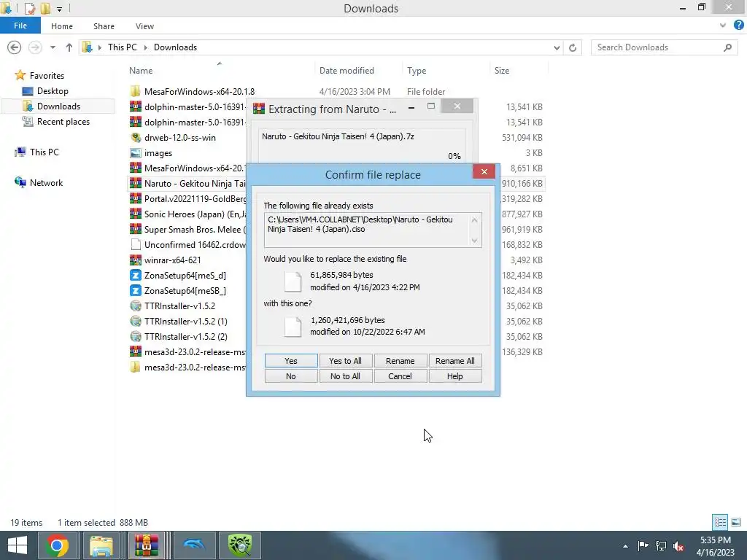The width and height of the screenshot is (747, 560).
Task: Select the TTRInstaller-v1.5.2 (2) icon
Action: click(135, 336)
